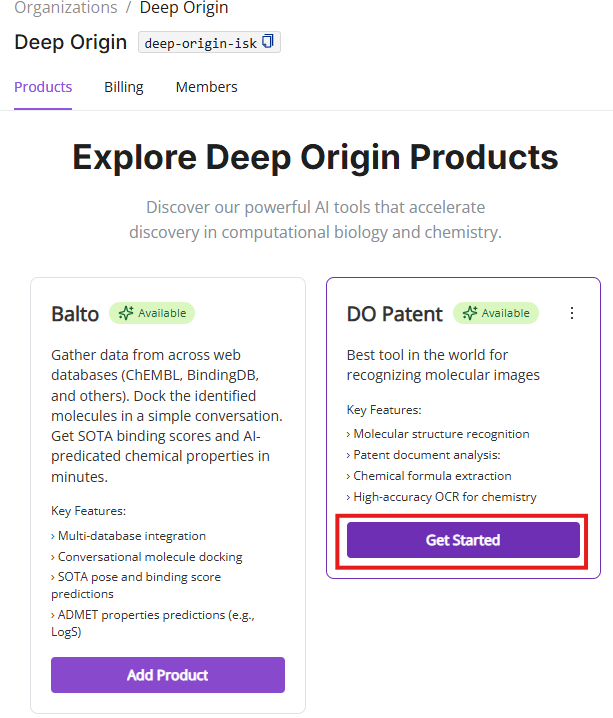613x718 pixels.
Task: Click Add Product on the Balto card
Action: tap(168, 675)
